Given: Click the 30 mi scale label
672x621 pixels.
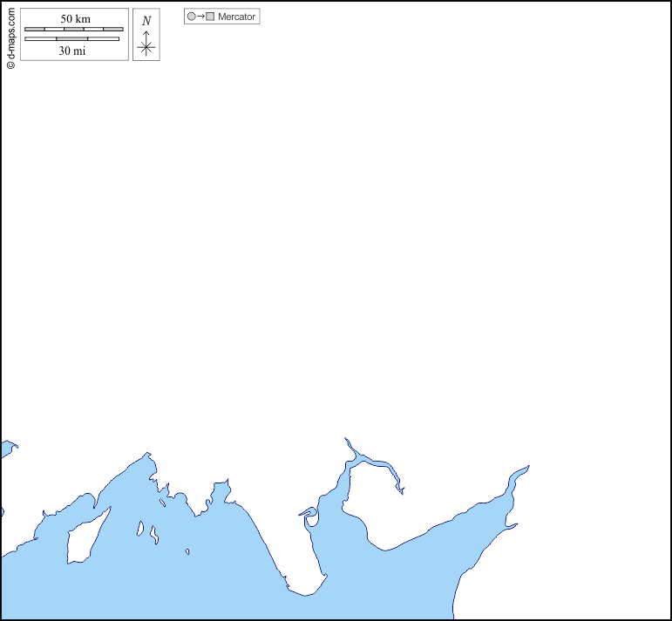Looking at the screenshot, I should (72, 51).
